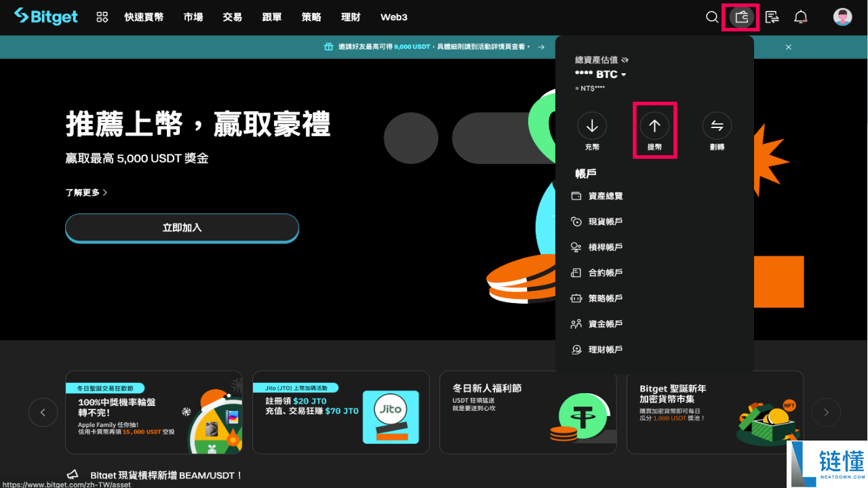Open the wallet assets icon

[x=742, y=17]
